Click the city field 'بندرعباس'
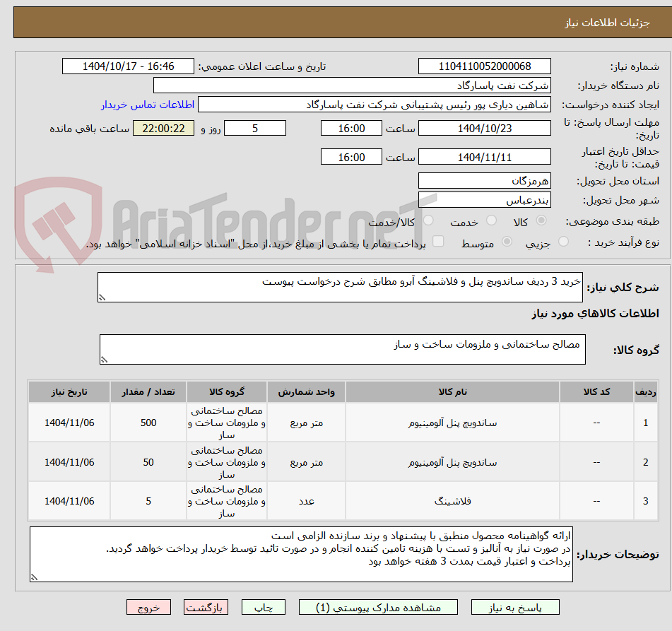Image resolution: width=672 pixels, height=631 pixels. coord(484,200)
